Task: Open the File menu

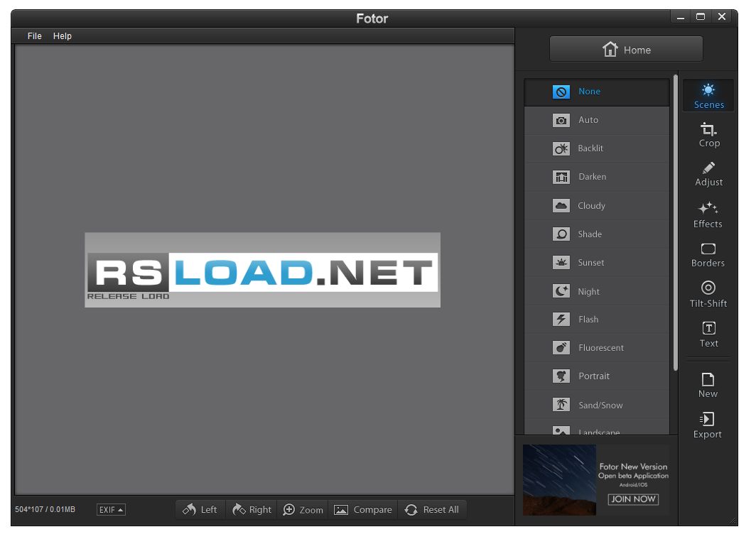Action: [x=35, y=36]
